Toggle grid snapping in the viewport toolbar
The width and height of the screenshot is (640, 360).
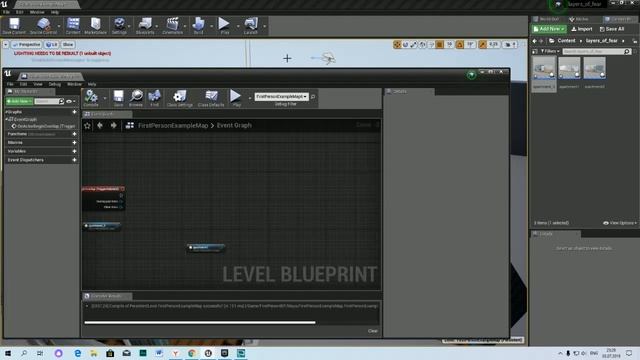(x=440, y=44)
